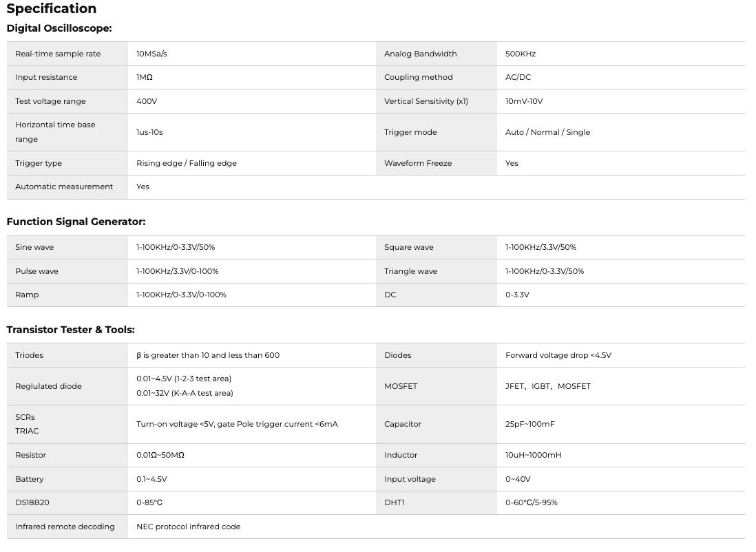Click the Triodes row label

coord(29,355)
